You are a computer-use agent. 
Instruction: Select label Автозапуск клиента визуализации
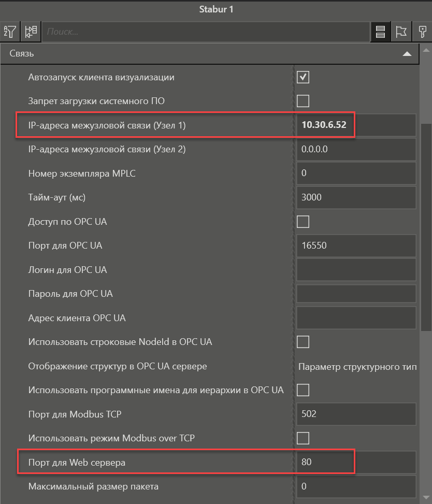pos(101,77)
